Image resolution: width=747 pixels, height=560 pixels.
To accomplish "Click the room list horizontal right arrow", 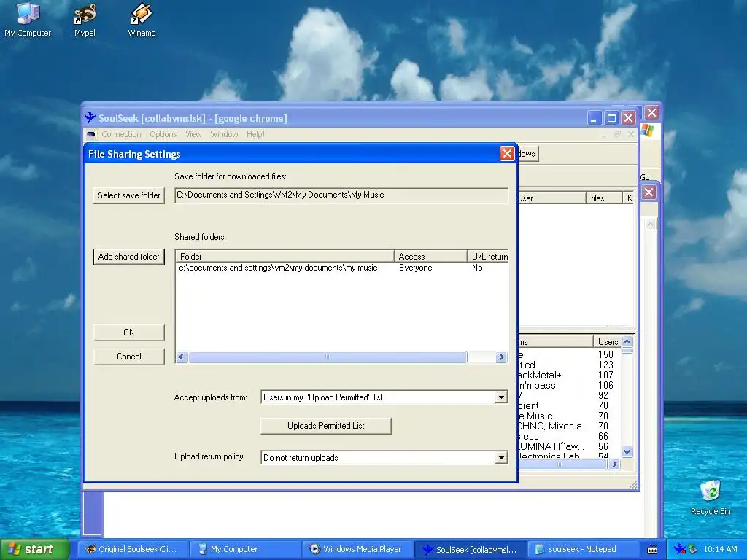I will [614, 464].
